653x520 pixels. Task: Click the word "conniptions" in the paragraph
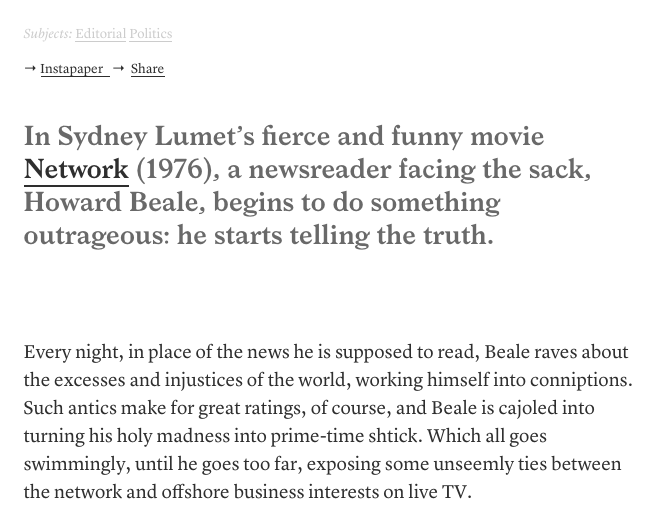coord(582,380)
